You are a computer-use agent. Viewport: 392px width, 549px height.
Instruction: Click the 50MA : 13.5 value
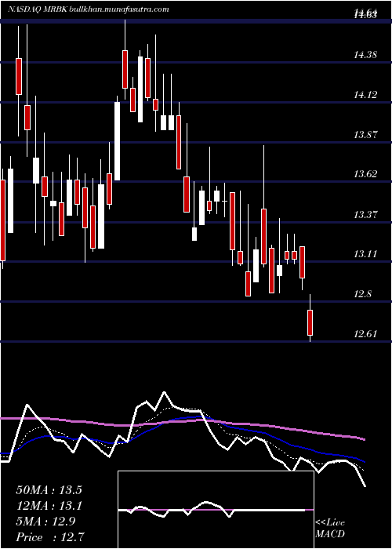tap(49, 490)
